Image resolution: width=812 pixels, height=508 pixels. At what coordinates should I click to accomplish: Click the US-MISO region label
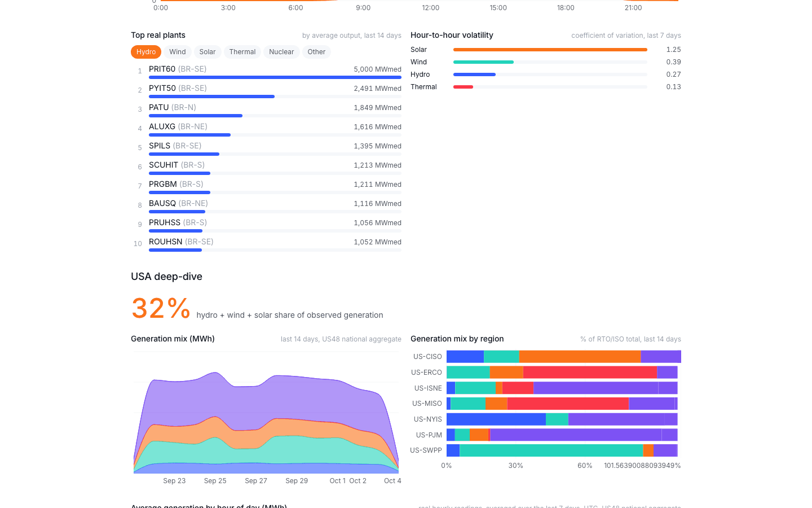[x=427, y=404]
